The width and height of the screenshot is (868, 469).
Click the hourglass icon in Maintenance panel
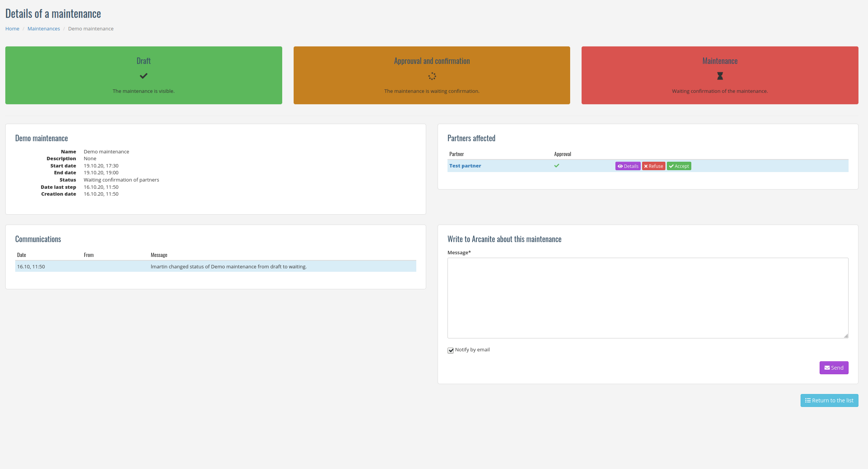point(720,76)
